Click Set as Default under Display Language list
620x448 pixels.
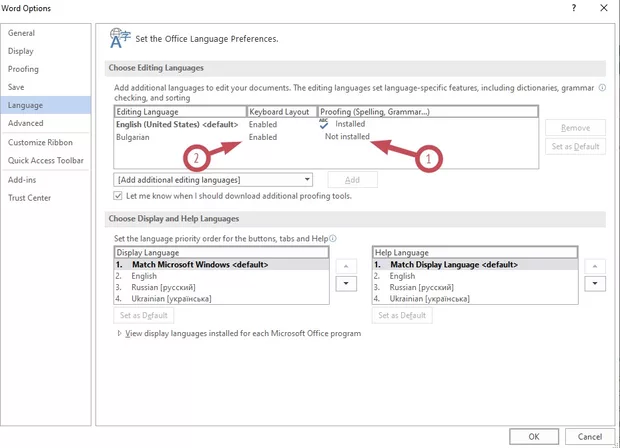click(x=144, y=316)
